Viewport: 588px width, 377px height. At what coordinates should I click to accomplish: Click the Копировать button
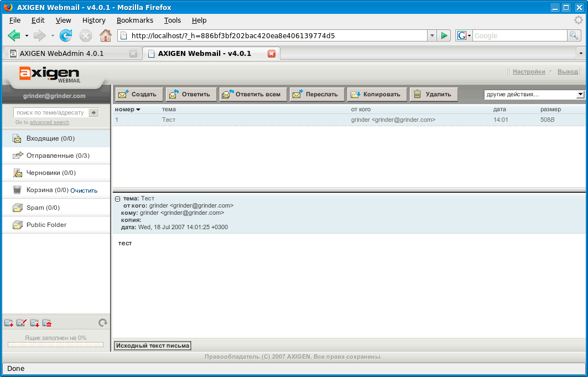pos(377,95)
